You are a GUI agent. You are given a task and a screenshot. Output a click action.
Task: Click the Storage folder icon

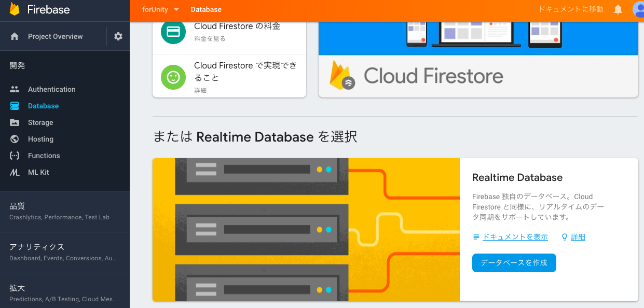(x=15, y=122)
